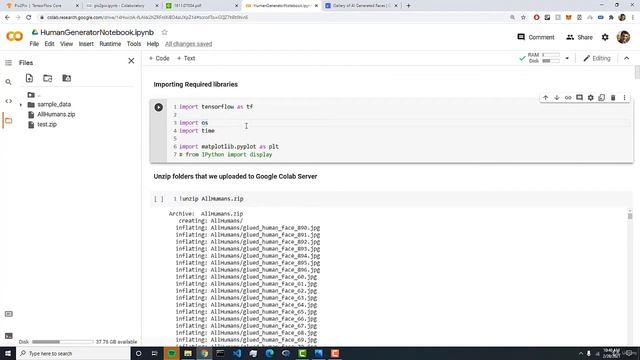This screenshot has width=640, height=360.
Task: Open table of contents sidebar icon
Action: tap(9, 63)
